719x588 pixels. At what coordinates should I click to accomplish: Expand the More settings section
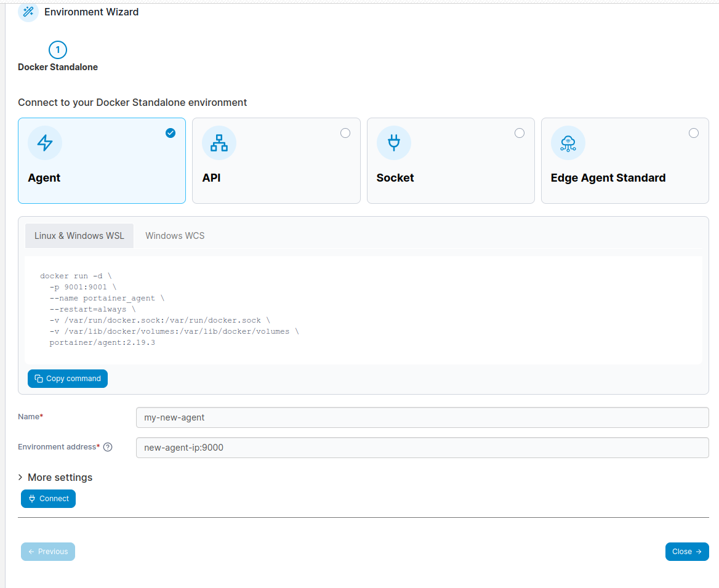tap(55, 477)
